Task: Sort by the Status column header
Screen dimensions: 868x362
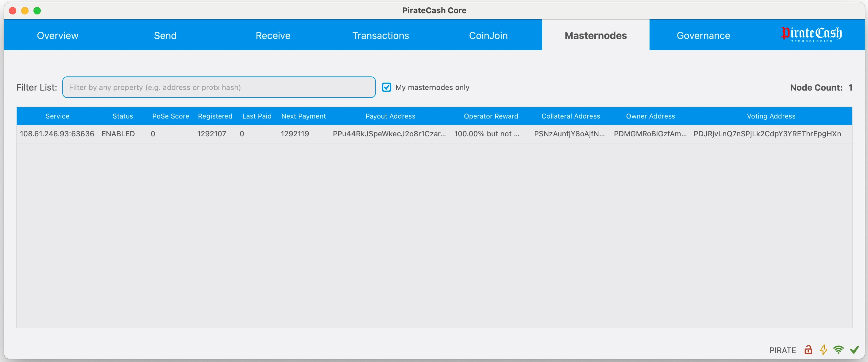Action: click(123, 116)
